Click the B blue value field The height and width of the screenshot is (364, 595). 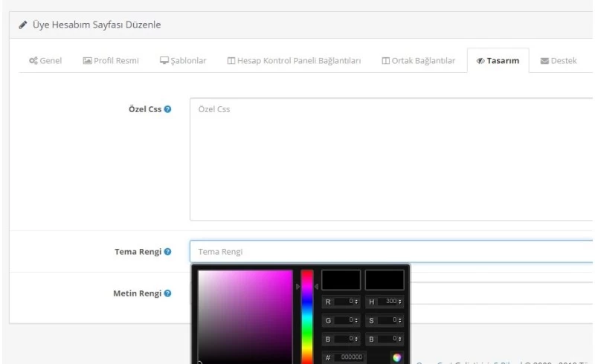343,339
